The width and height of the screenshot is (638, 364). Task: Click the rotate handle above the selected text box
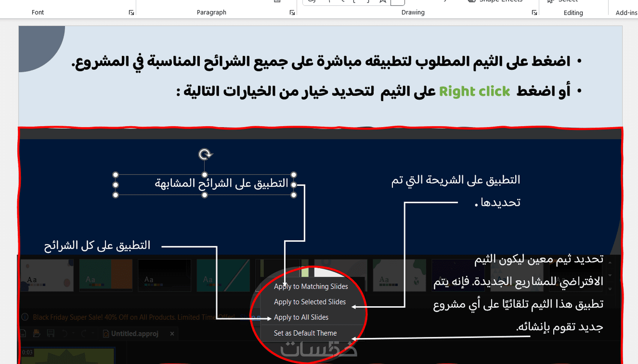click(x=205, y=154)
